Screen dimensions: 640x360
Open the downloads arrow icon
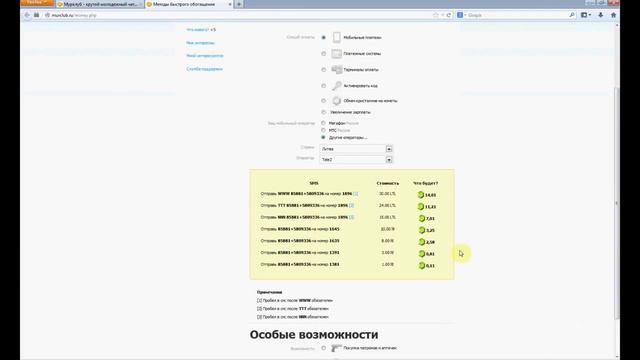pos(600,15)
